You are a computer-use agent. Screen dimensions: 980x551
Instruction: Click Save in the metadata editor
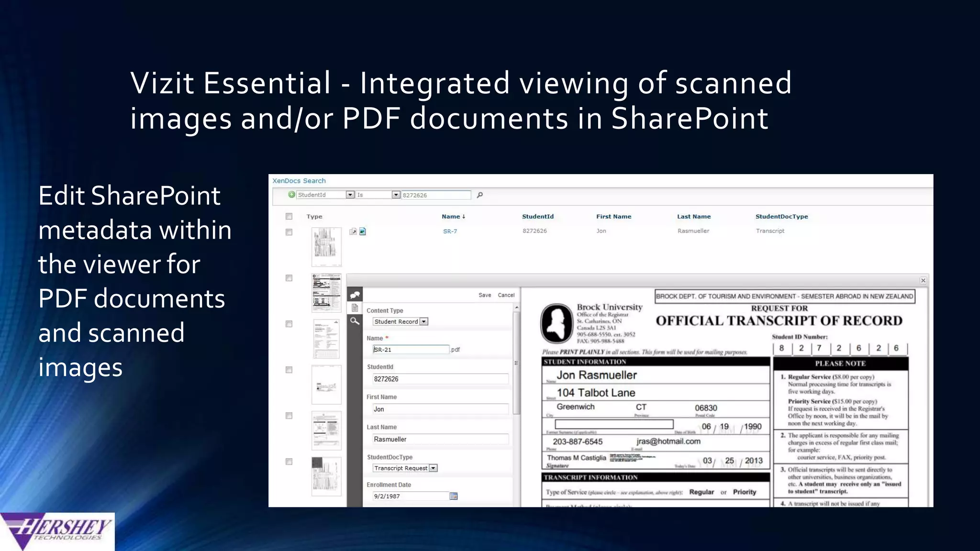coord(485,295)
